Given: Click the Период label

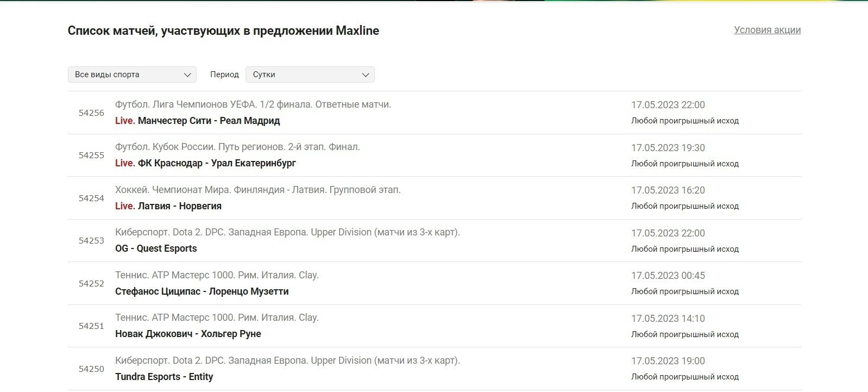Looking at the screenshot, I should 224,74.
